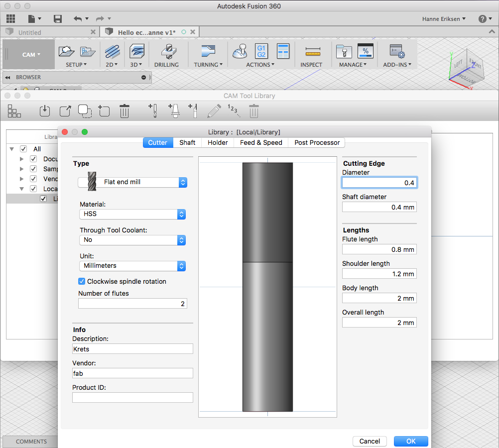Click the new turning tool icon

pyautogui.click(x=193, y=111)
